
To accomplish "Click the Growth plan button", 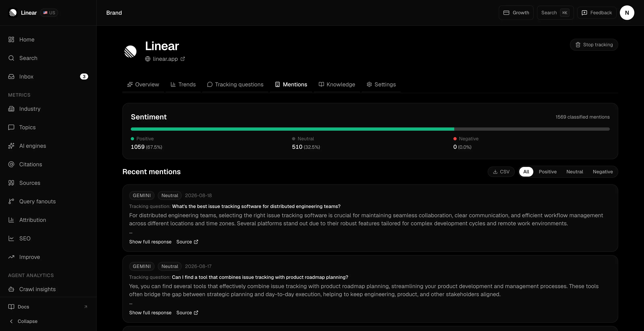I will tap(516, 13).
